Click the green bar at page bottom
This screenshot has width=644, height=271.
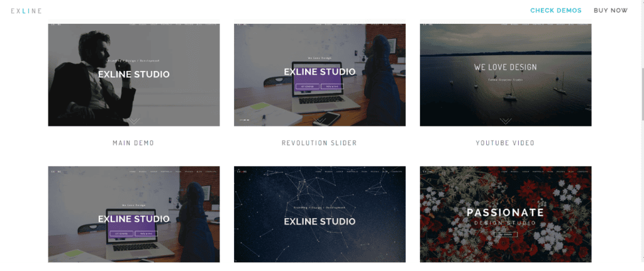pyautogui.click(x=322, y=267)
